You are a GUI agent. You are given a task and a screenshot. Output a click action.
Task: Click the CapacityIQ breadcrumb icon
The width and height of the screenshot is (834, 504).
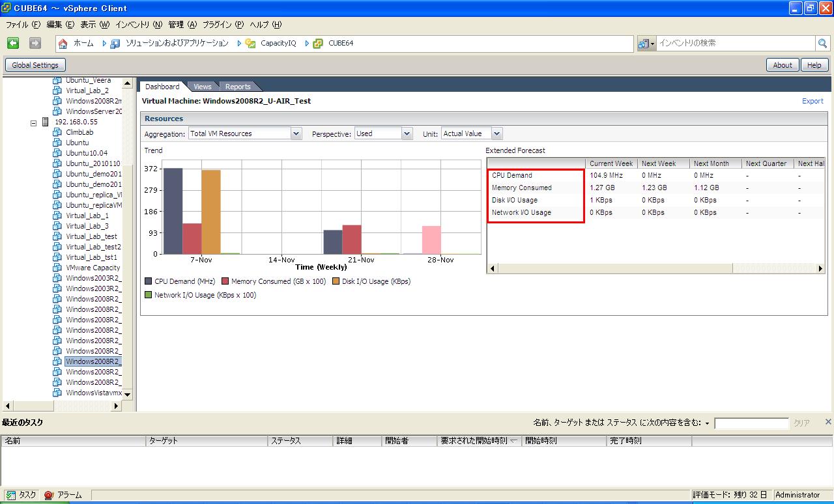pyautogui.click(x=250, y=44)
